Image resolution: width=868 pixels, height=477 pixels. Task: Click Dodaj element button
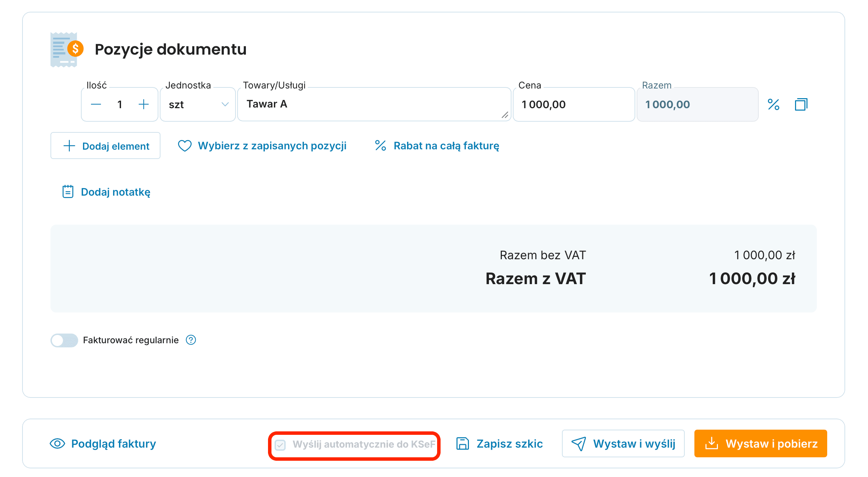coord(105,146)
